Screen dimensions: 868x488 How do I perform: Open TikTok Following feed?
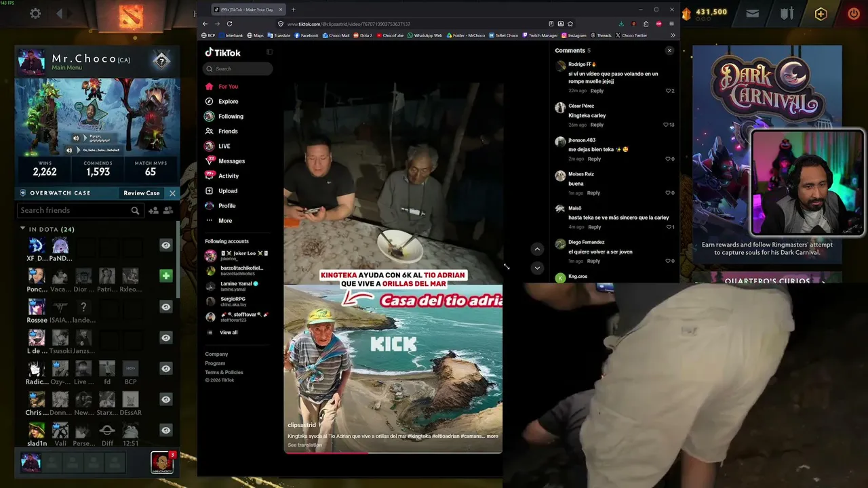[x=231, y=117]
